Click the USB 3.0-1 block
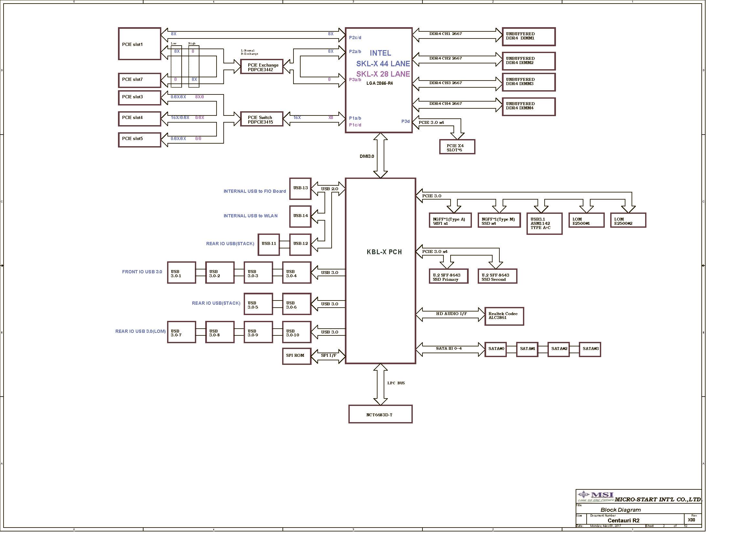Image resolution: width=756 pixels, height=535 pixels. point(181,272)
